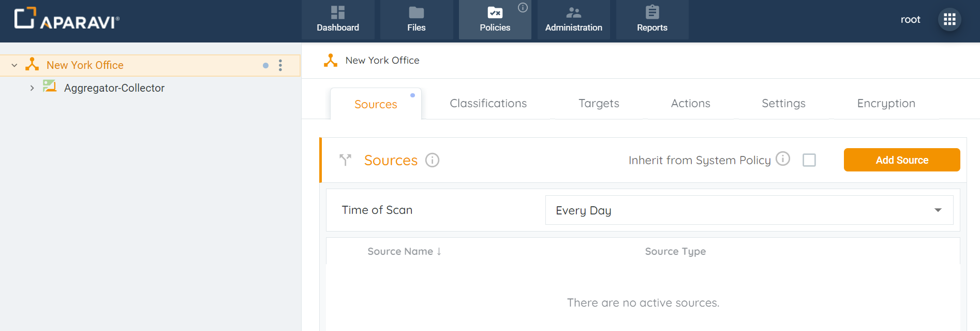
Task: Open the Reports section
Action: (x=652, y=20)
